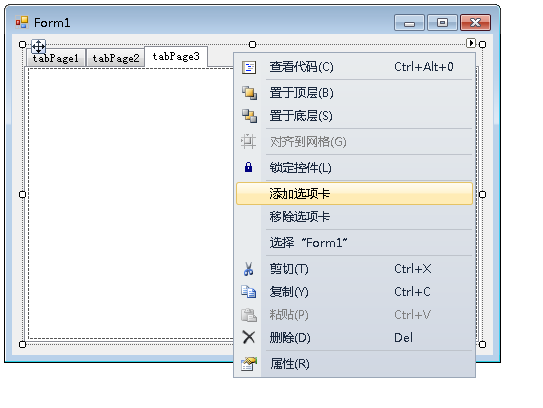The image size is (543, 408).
Task: Click the Form1 window title text
Action: click(52, 23)
